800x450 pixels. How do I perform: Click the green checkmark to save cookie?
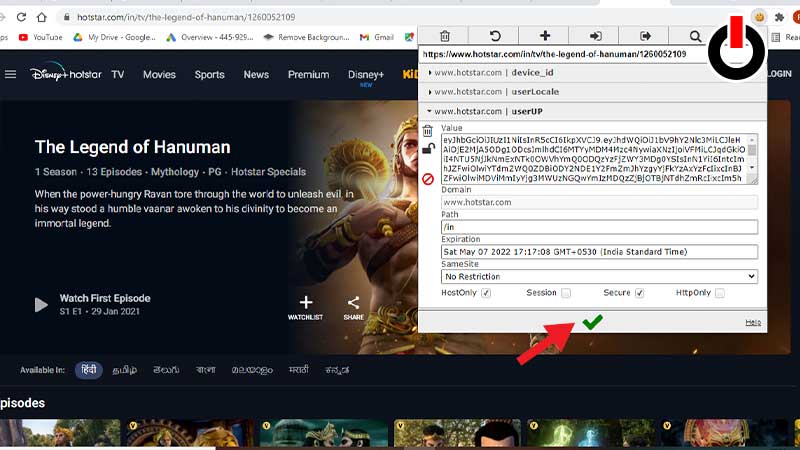(592, 322)
